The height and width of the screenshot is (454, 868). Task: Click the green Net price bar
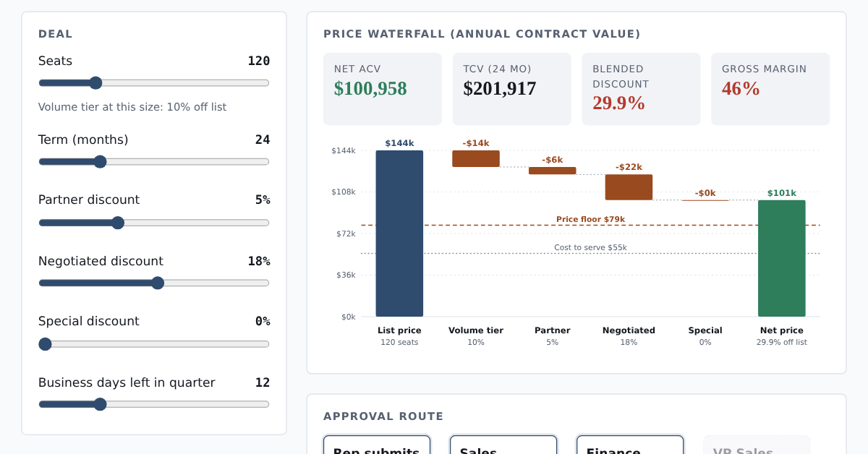click(x=782, y=258)
